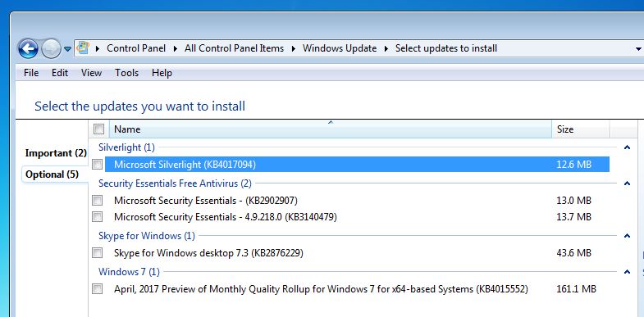The image size is (644, 317).
Task: Collapse the Windows 7 (1) group chevron
Action: click(627, 272)
